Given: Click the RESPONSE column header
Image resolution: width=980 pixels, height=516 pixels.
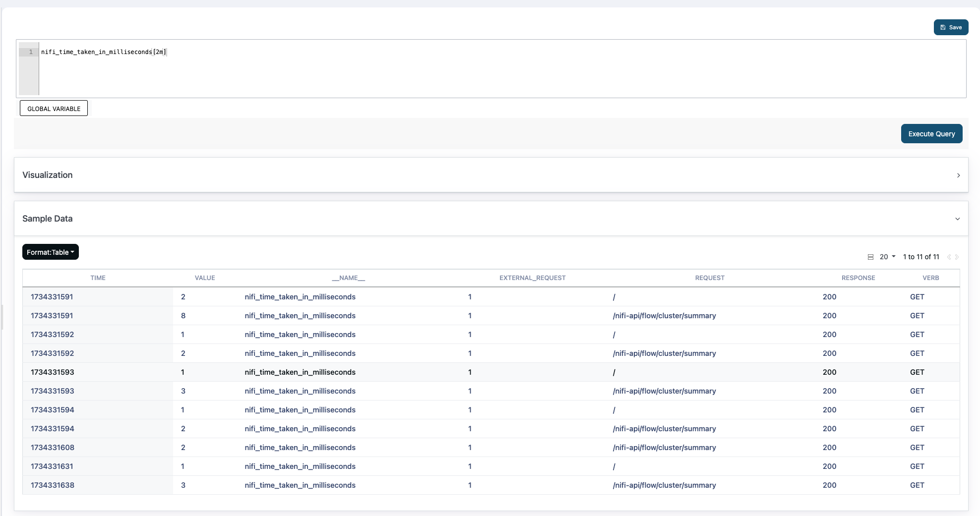Looking at the screenshot, I should point(858,278).
